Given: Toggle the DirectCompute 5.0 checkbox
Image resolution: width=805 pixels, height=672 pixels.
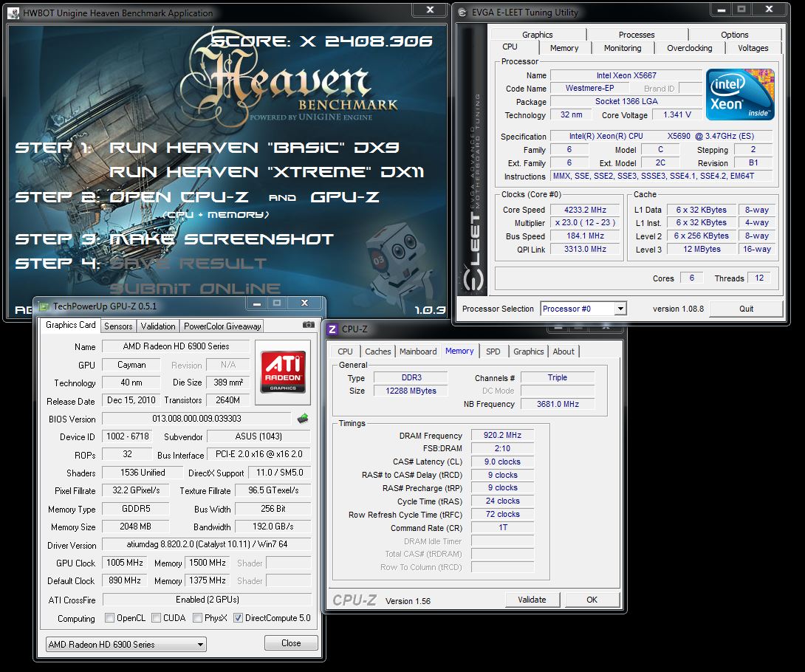Looking at the screenshot, I should pyautogui.click(x=238, y=617).
